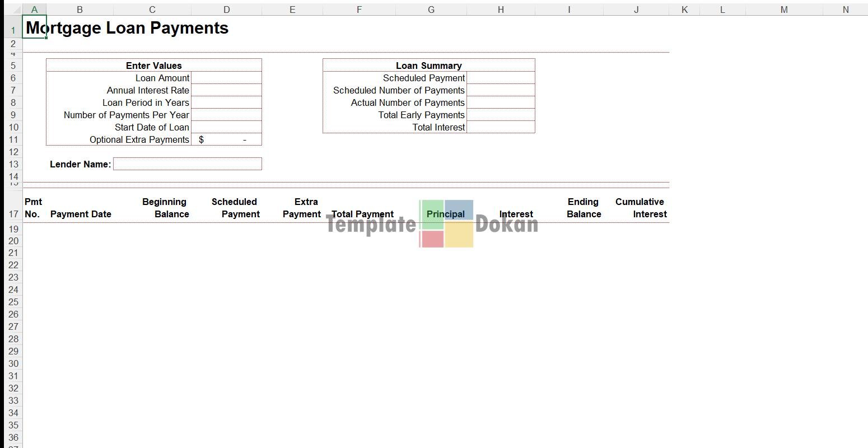
Task: Select the Optional Extra Payments value cell
Action: point(226,139)
